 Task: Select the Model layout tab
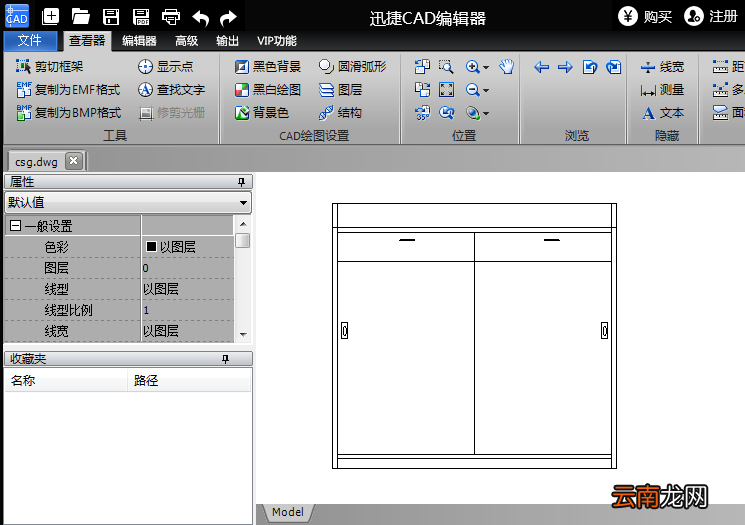[x=287, y=512]
